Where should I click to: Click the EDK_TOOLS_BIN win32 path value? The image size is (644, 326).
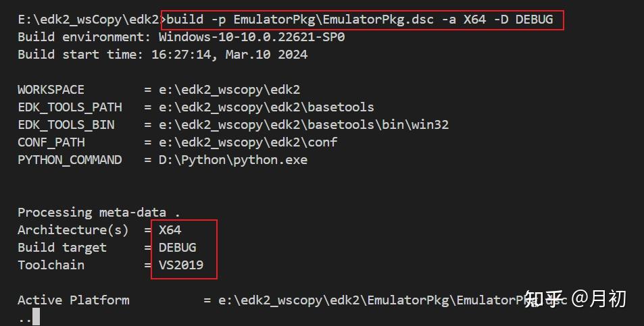point(303,125)
